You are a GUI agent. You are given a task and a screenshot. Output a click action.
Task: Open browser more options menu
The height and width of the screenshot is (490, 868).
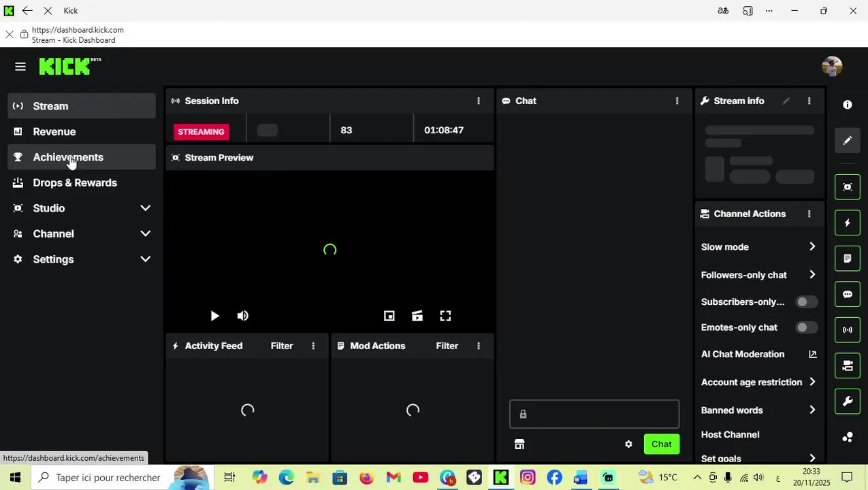769,11
